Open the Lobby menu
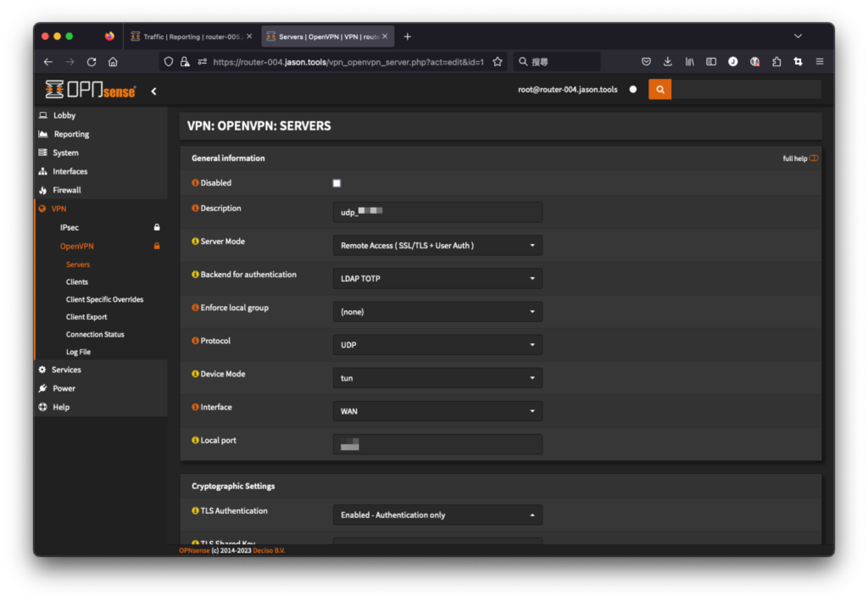Image resolution: width=868 pixels, height=601 pixels. click(101, 115)
